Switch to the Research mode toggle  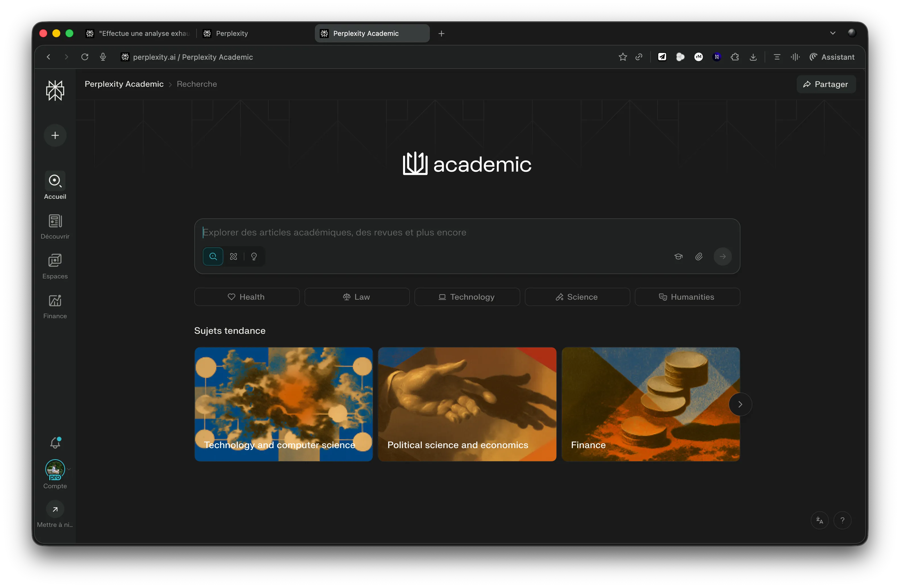point(234,256)
